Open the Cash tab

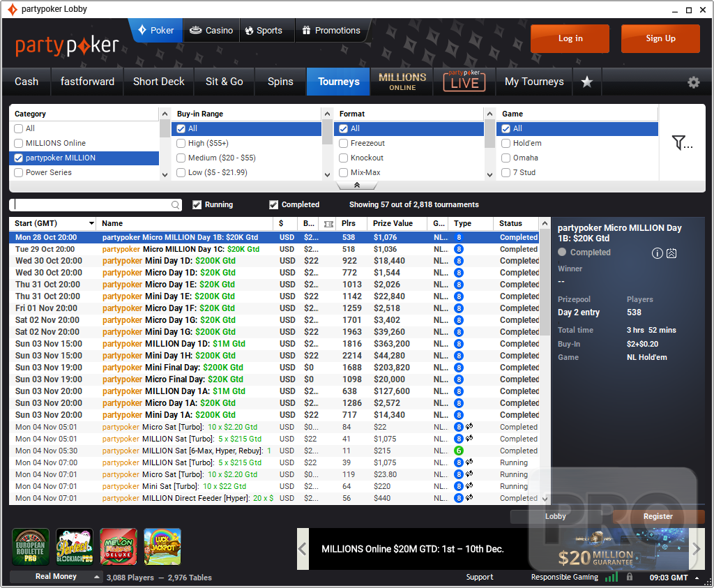[x=26, y=82]
